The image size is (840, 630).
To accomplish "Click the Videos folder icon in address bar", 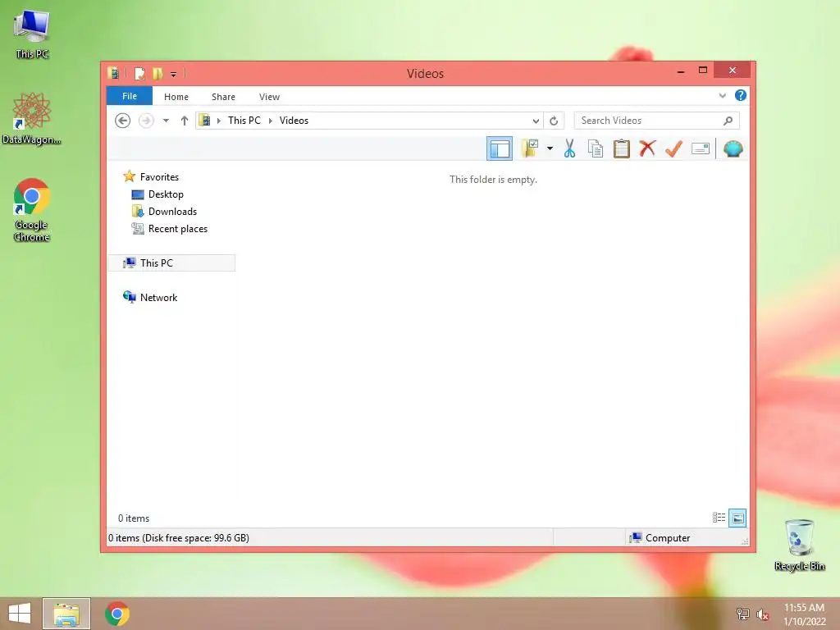I will tap(204, 120).
